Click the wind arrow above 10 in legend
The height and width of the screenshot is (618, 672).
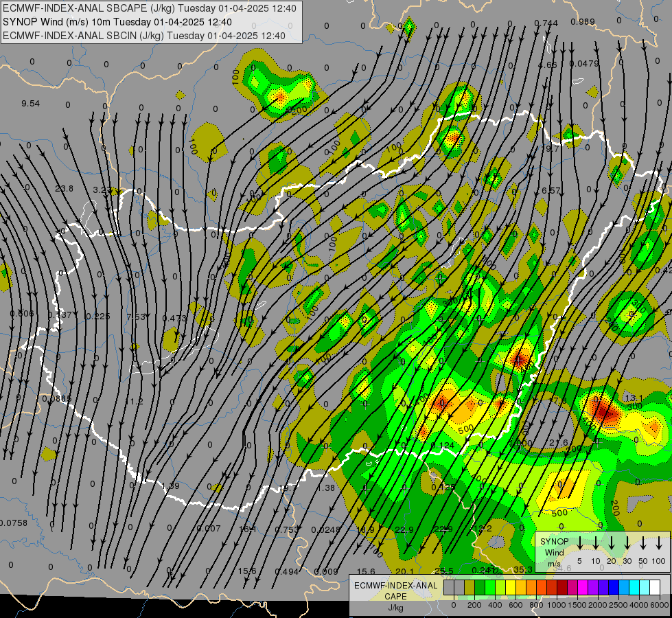tap(596, 543)
